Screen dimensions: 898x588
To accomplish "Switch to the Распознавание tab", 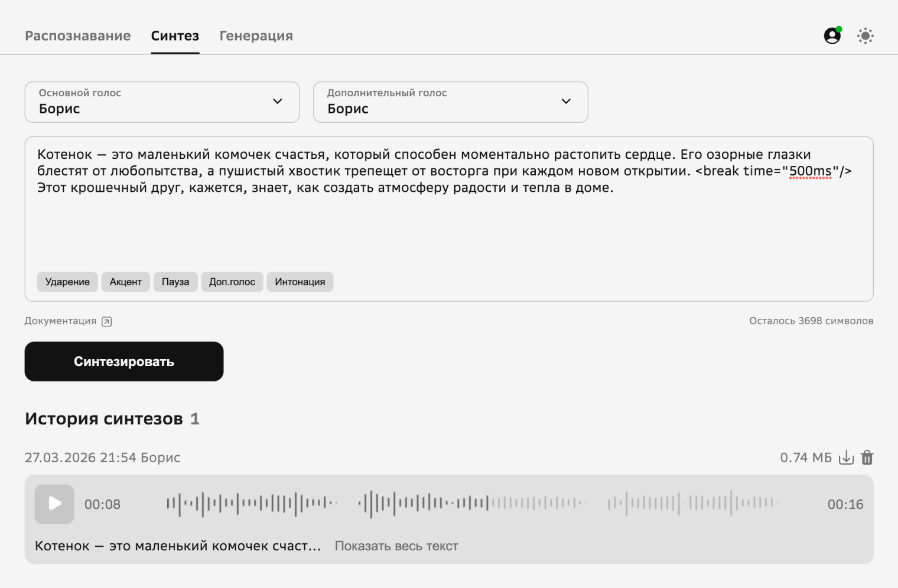I will pos(78,36).
